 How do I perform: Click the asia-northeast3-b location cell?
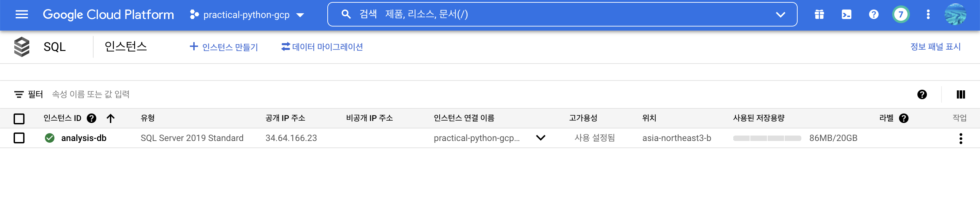(676, 138)
